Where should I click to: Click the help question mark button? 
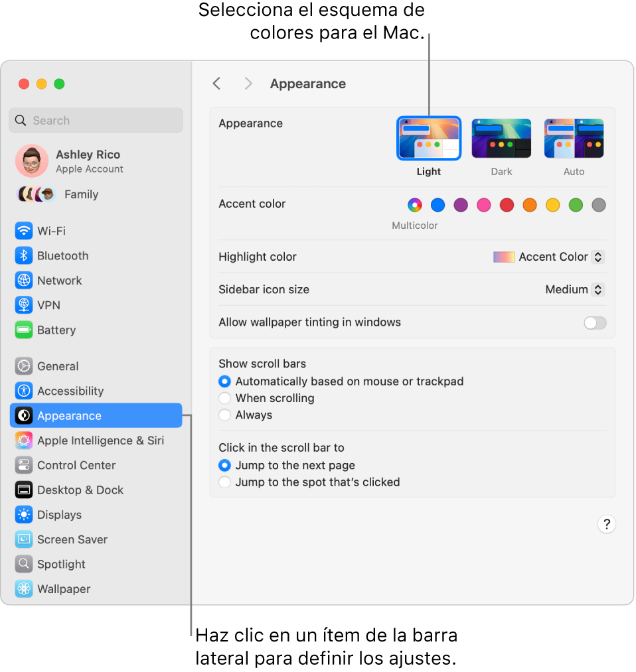click(606, 524)
